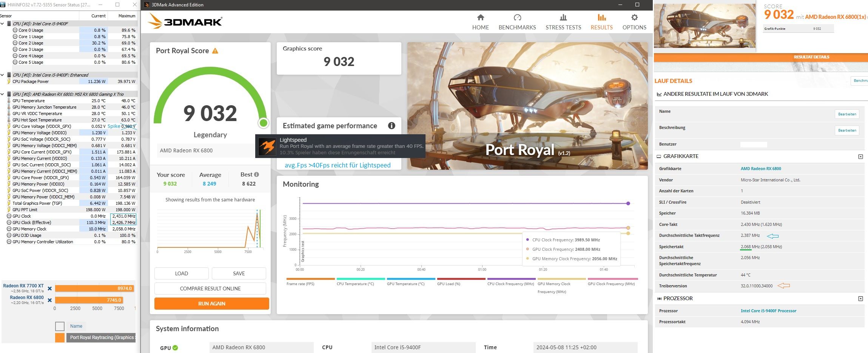Click the Treiberversion value '32.0.11000.34000'
This screenshot has height=353, width=868.
(757, 286)
